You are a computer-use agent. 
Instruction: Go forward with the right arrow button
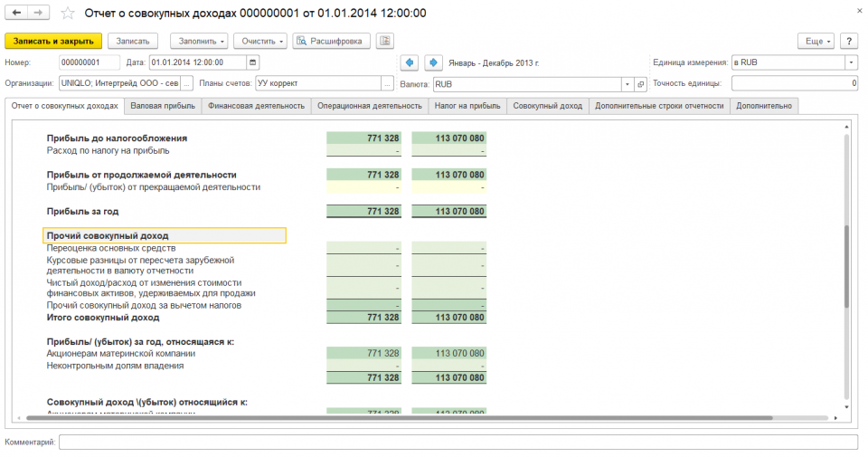tap(38, 12)
